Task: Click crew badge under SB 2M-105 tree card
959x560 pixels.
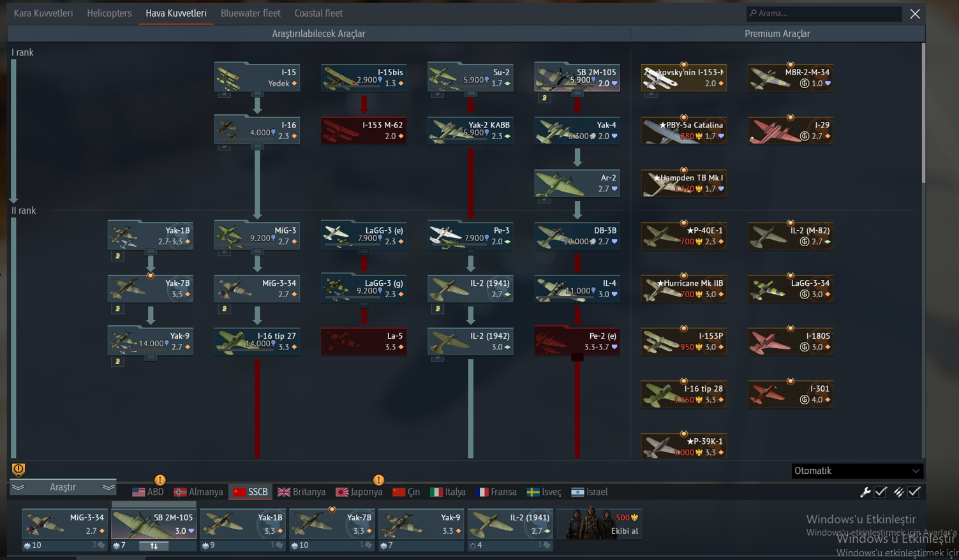Action: [x=544, y=98]
